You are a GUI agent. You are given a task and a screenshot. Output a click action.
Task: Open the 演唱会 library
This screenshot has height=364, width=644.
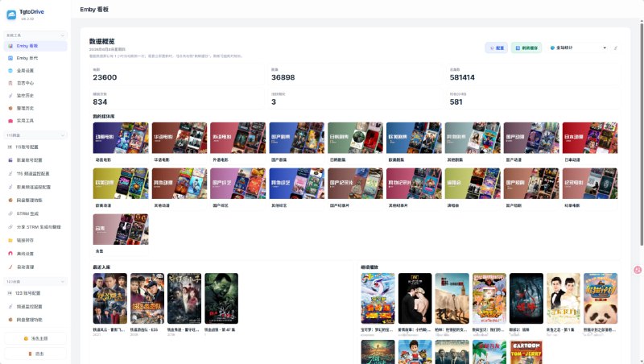(473, 188)
